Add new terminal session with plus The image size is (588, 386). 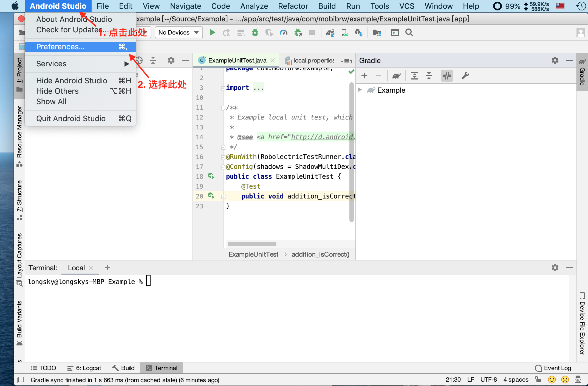(108, 268)
